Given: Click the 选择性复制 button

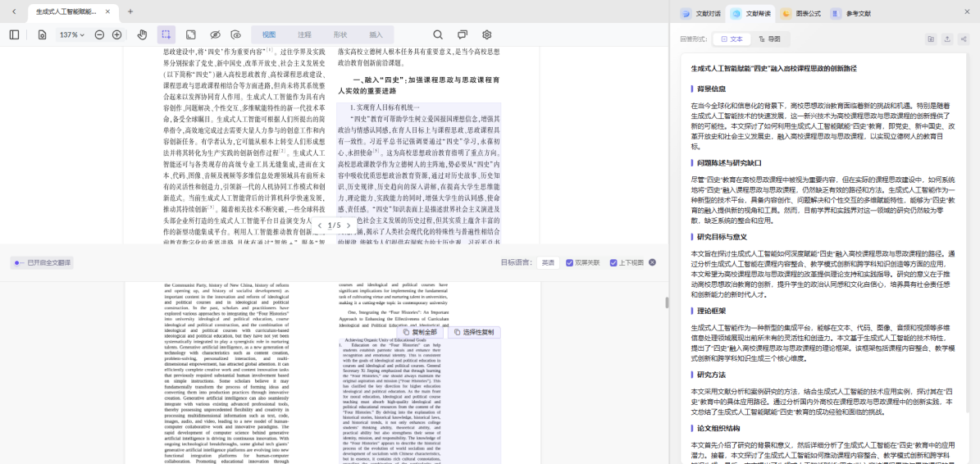Looking at the screenshot, I should coord(474,332).
